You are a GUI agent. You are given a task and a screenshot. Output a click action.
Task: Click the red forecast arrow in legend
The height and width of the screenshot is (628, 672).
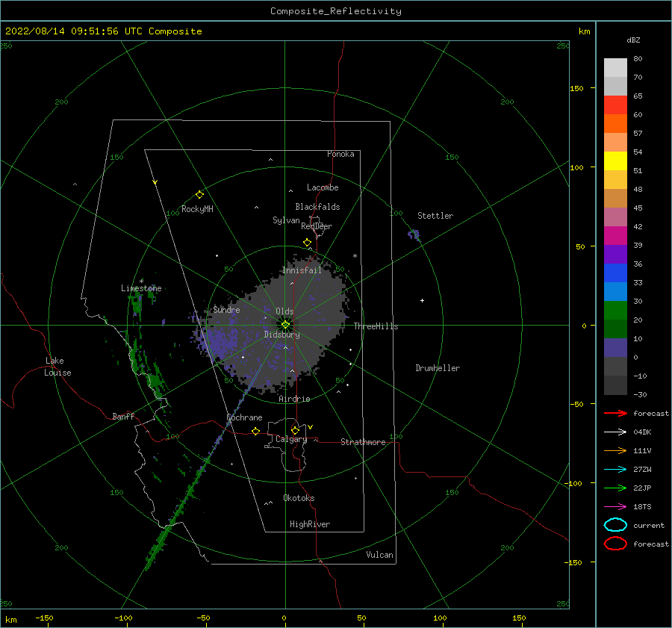coord(615,413)
